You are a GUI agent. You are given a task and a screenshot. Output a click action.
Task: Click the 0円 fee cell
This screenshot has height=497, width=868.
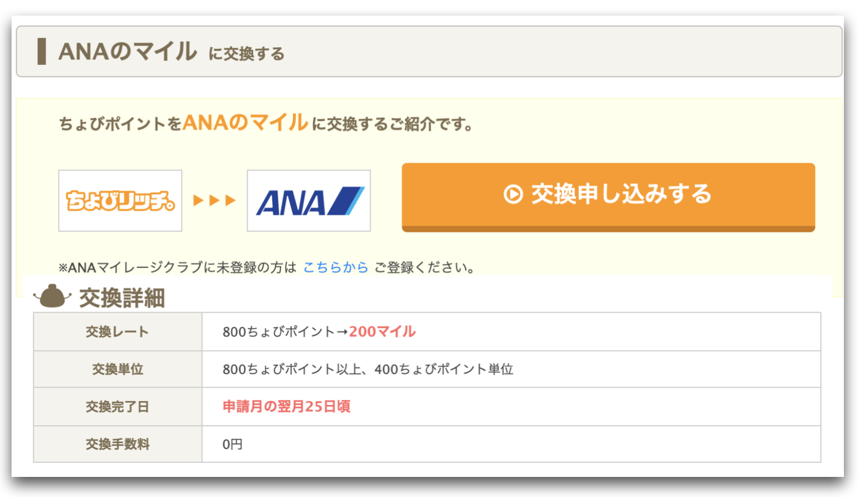pos(511,444)
